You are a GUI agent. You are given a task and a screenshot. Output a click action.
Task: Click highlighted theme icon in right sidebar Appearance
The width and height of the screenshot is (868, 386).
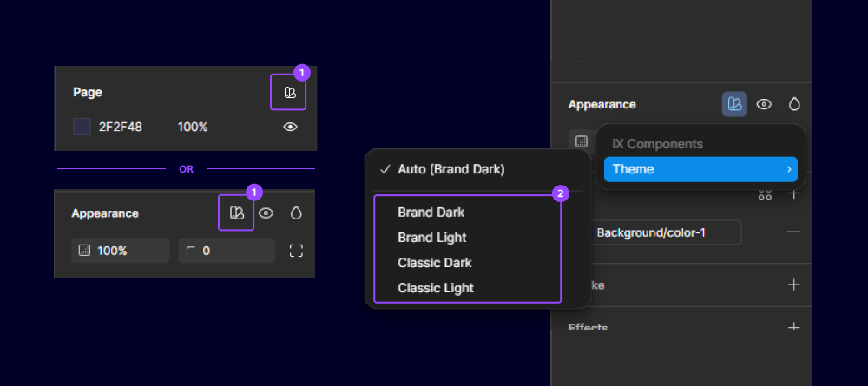(x=734, y=104)
